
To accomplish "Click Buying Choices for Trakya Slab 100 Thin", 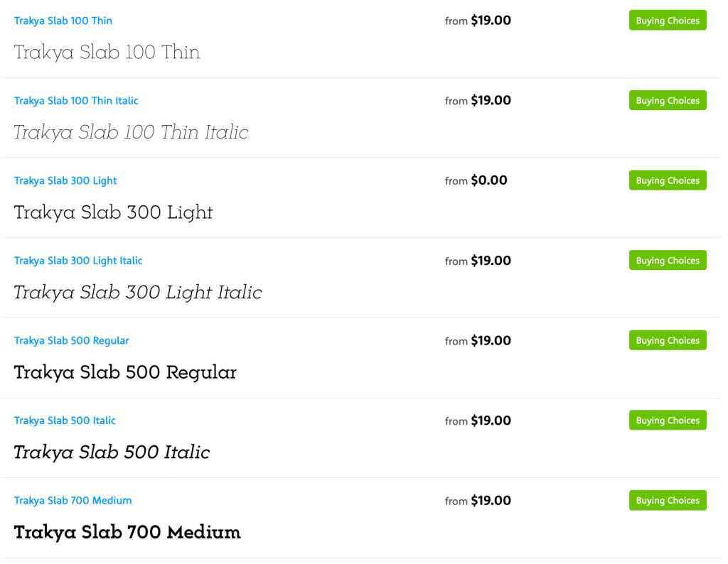I will (x=668, y=21).
